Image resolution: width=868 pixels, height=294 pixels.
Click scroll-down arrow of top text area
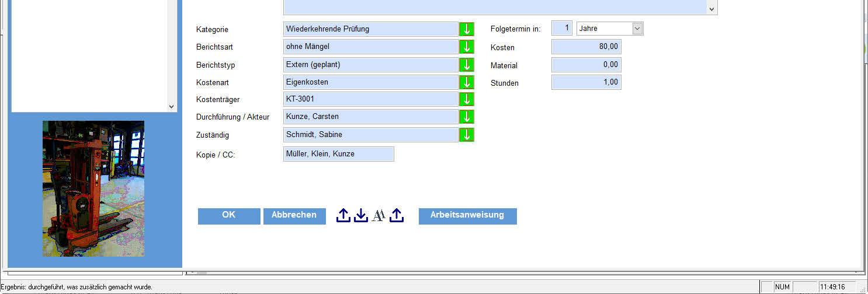(x=711, y=9)
